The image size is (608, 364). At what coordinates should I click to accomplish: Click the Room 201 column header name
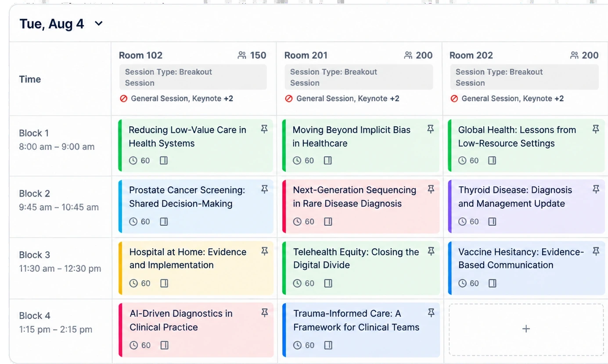(306, 55)
